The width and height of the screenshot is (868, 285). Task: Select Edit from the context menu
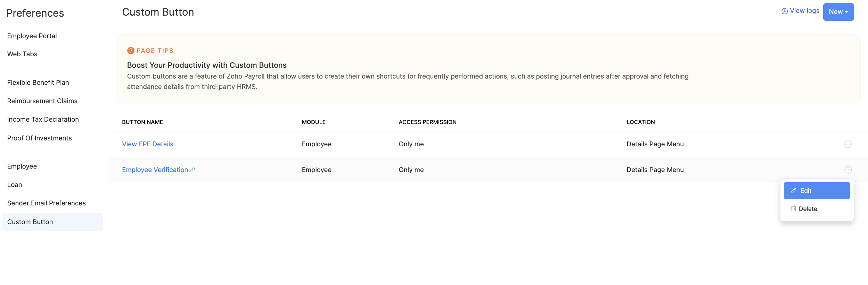pos(817,191)
